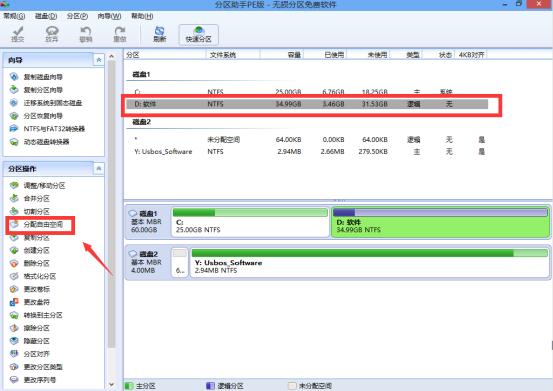Click the 提交 (commit) toolbar icon
Image resolution: width=553 pixels, height=391 pixels.
[x=17, y=34]
